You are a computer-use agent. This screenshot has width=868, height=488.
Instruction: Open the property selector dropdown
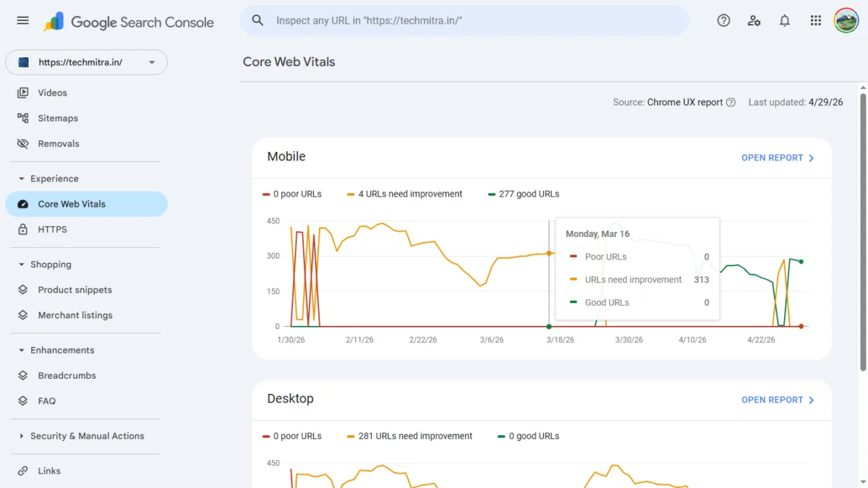point(86,62)
